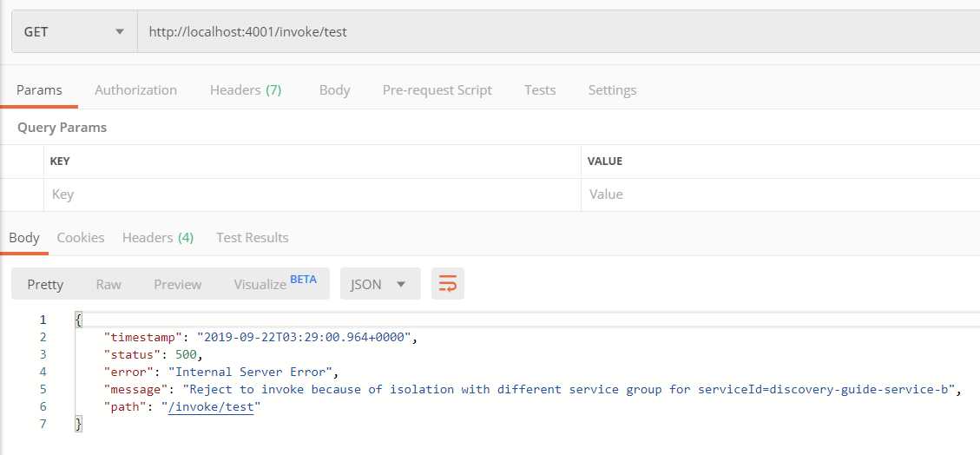Click the Query Params heading

[62, 128]
